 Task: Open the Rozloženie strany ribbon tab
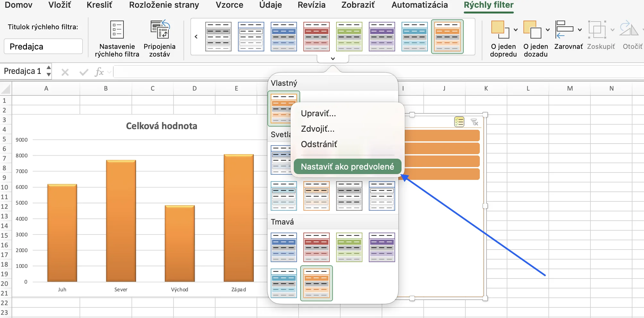pyautogui.click(x=164, y=5)
